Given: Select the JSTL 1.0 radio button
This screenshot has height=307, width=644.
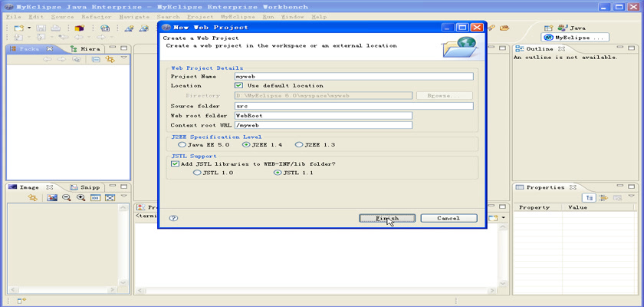Looking at the screenshot, I should tap(196, 173).
